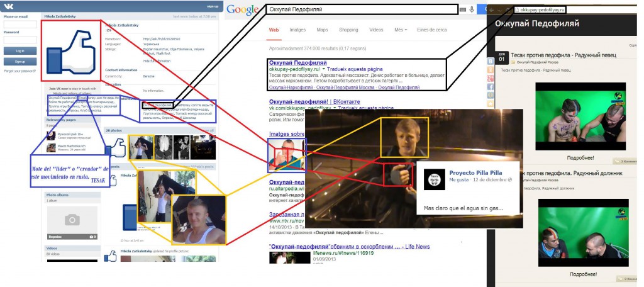This screenshot has width=644, height=287.
Task: Click the Google logo
Action: coord(242,10)
